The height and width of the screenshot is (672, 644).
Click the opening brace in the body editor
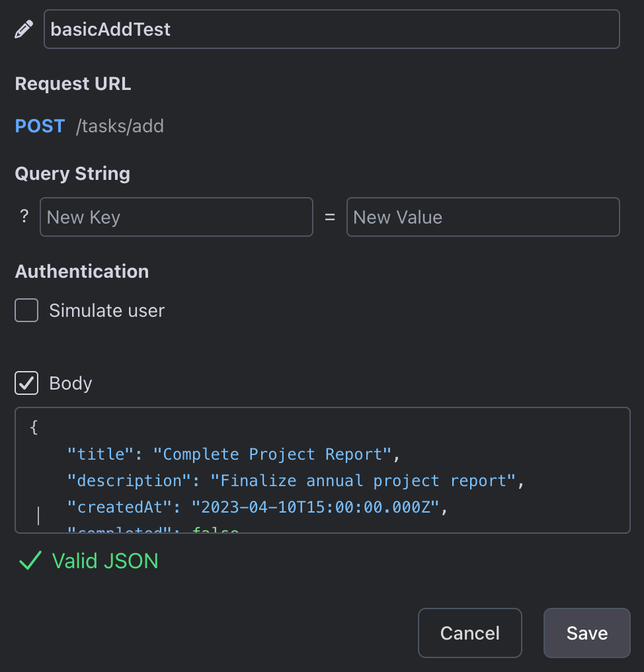34,428
